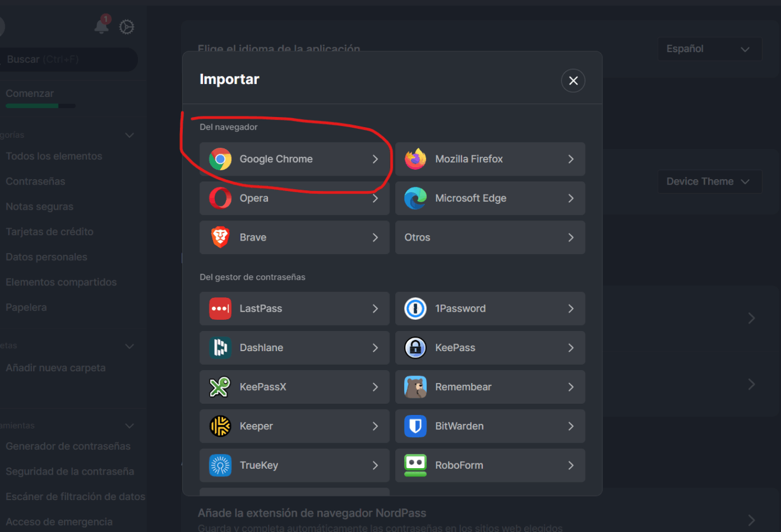Image resolution: width=781 pixels, height=532 pixels.
Task: Open Google Chrome import chevron
Action: coord(375,159)
